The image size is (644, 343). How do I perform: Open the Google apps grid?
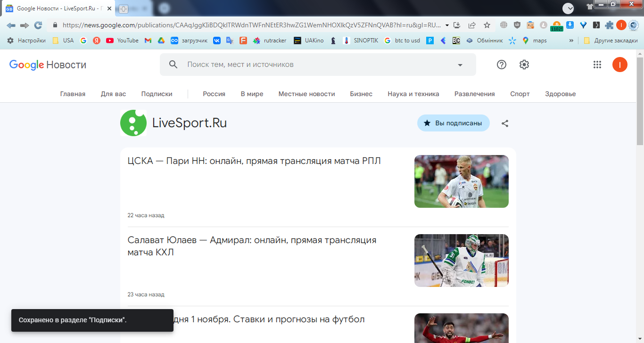[597, 65]
